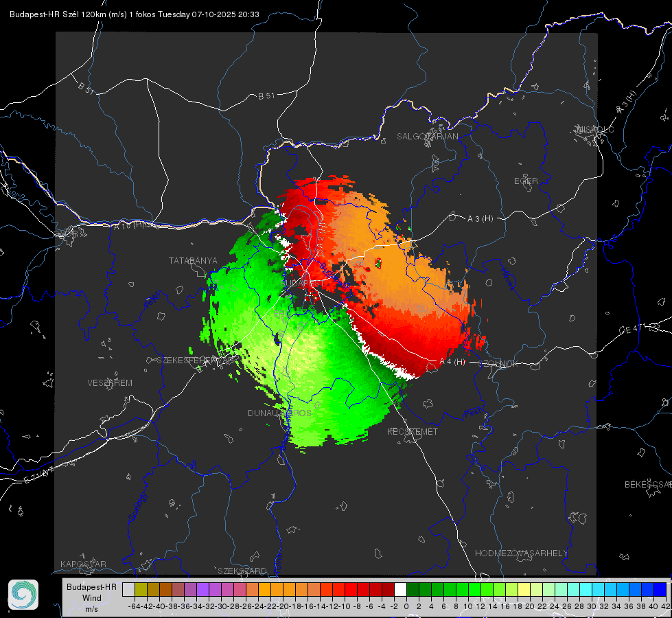This screenshot has width=672, height=618.
Task: Select the SALGÓTARJÁN city label
Action: (x=427, y=137)
